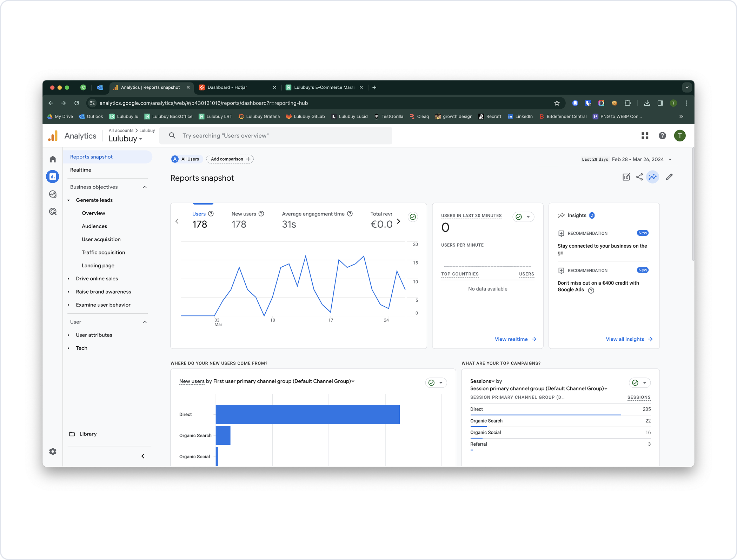Switch to Dashboard - Hotjar tab
The image size is (737, 560).
tap(237, 87)
